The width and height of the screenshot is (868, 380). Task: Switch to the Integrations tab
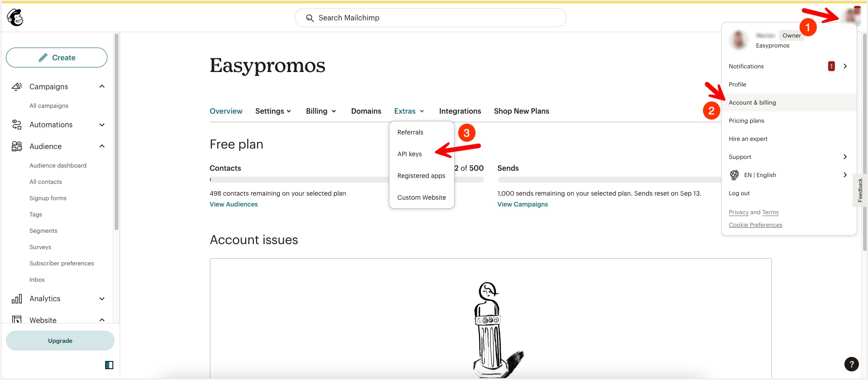pyautogui.click(x=460, y=111)
